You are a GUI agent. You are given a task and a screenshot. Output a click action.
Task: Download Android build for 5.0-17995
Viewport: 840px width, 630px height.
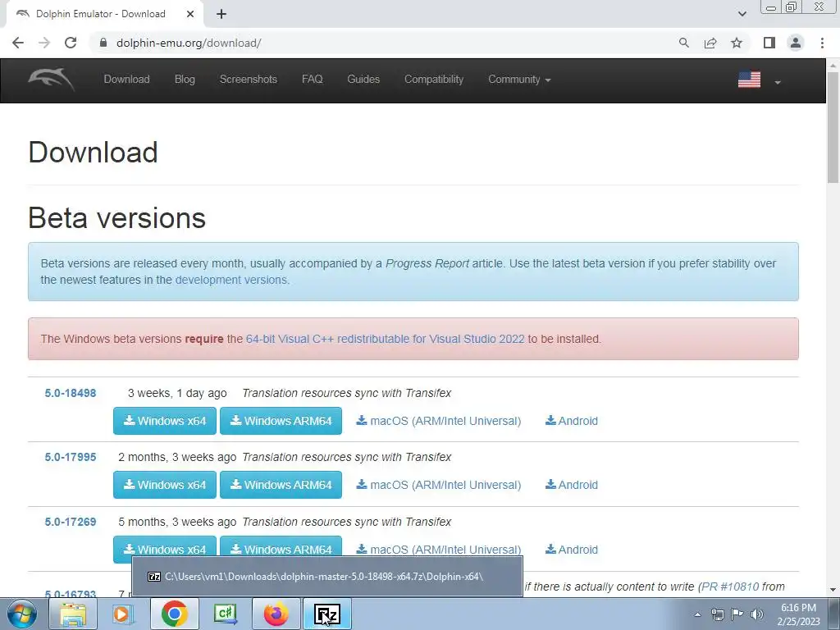tap(572, 485)
